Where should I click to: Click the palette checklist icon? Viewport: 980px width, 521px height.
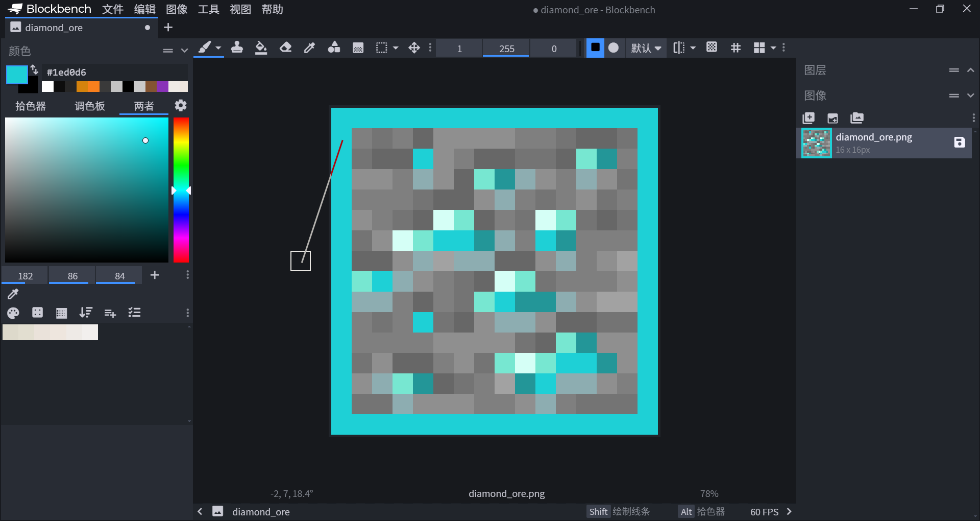click(134, 313)
